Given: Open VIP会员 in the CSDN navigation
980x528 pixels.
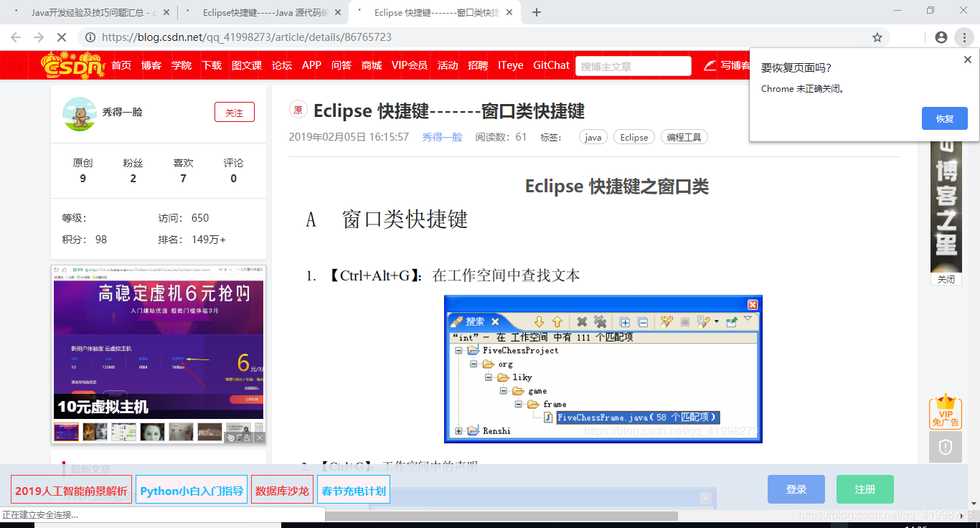Looking at the screenshot, I should click(x=410, y=65).
